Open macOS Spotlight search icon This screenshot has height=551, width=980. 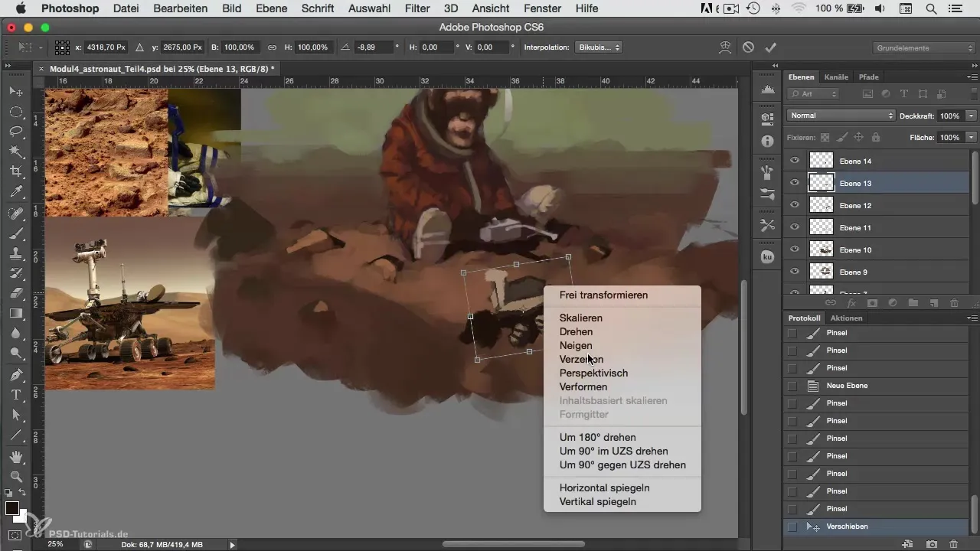click(931, 8)
